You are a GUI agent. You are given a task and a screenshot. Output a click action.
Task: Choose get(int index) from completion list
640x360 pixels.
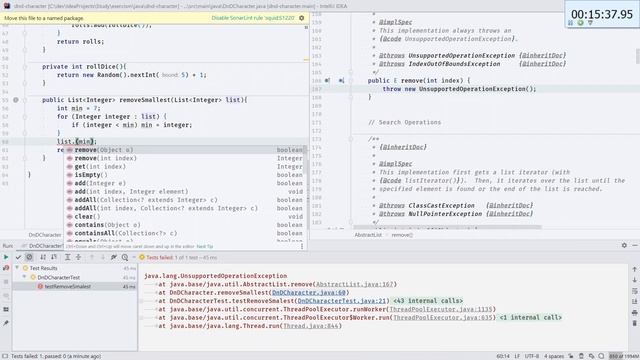click(x=184, y=167)
